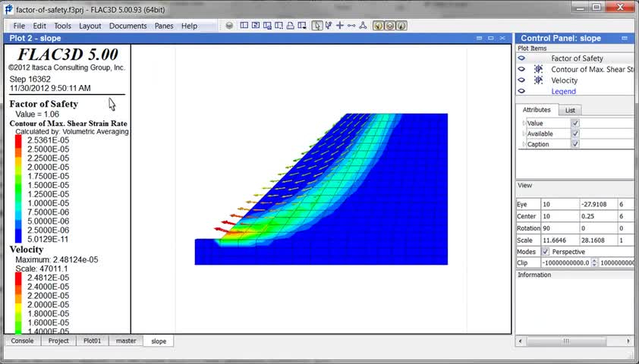Collapse the Control Panel: slope header button
This screenshot has height=364, width=639.
point(625,38)
